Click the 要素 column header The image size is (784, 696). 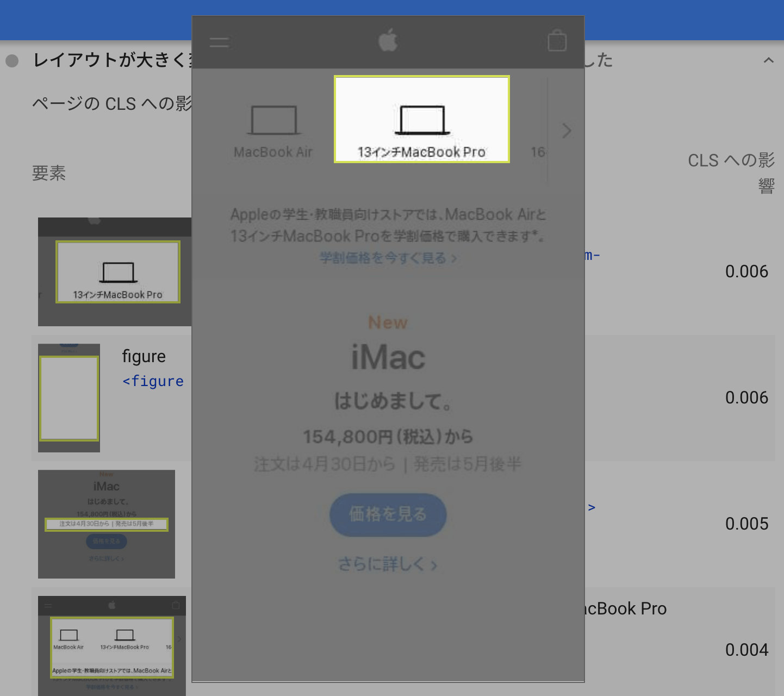point(49,173)
